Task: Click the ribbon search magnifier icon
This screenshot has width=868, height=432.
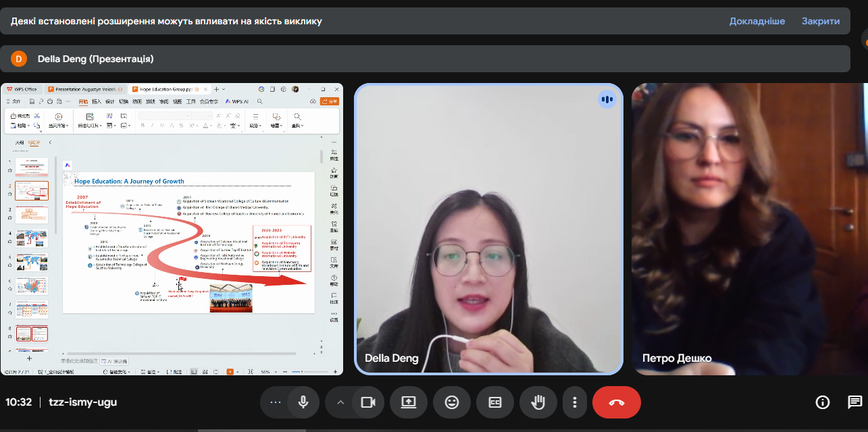Action: 259,101
